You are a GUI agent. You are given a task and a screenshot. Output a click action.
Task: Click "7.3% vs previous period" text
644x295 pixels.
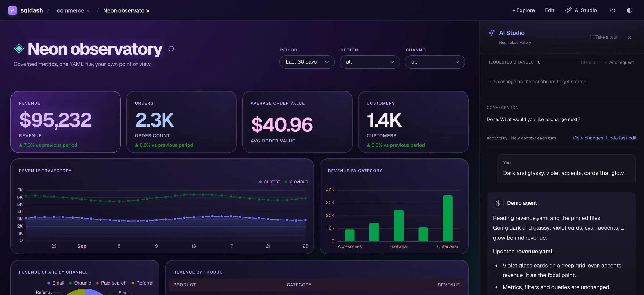[x=50, y=145]
